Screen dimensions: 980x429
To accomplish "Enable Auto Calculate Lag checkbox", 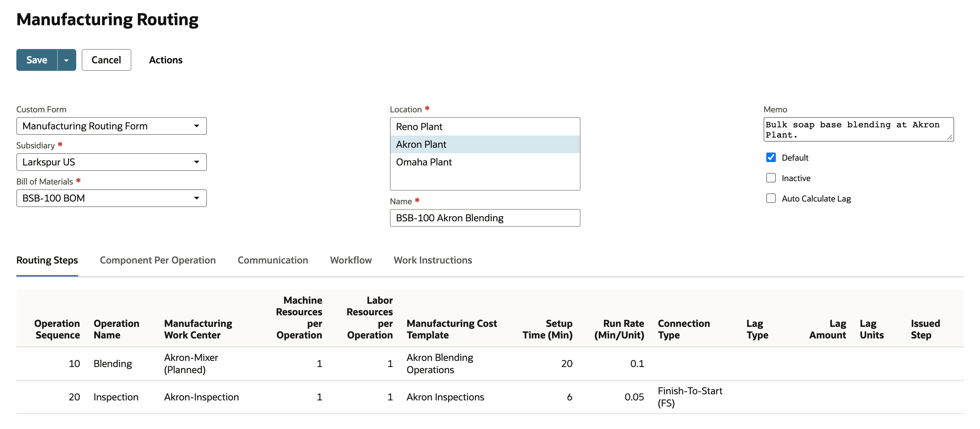I will pos(771,199).
